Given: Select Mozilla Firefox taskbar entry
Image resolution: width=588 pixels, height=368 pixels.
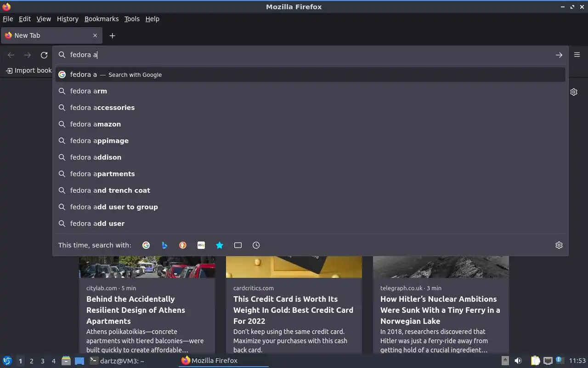Looking at the screenshot, I should [x=224, y=361].
